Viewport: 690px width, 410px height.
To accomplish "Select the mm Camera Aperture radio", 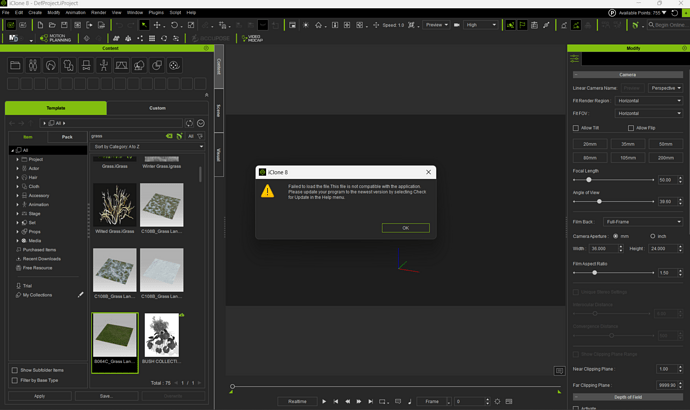I will (x=615, y=236).
